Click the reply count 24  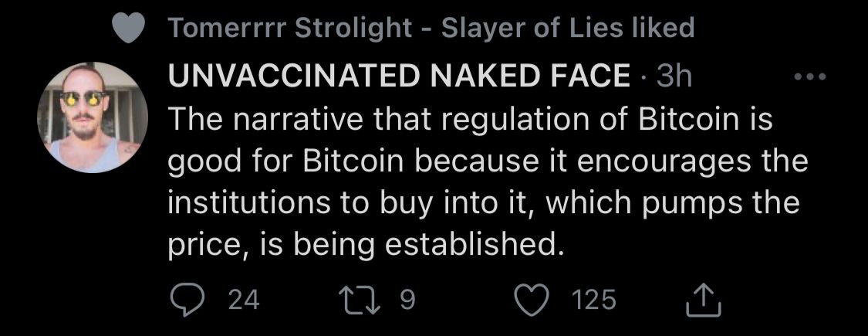pos(245,299)
